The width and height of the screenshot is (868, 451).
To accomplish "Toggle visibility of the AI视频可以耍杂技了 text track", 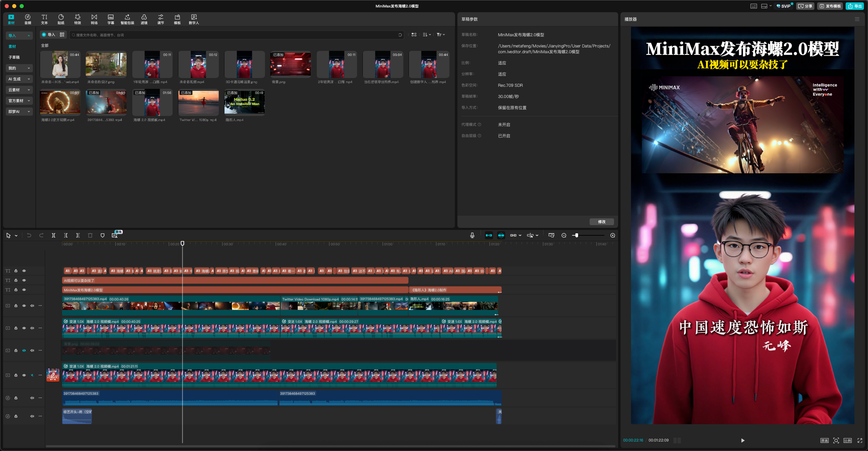I will 24,280.
